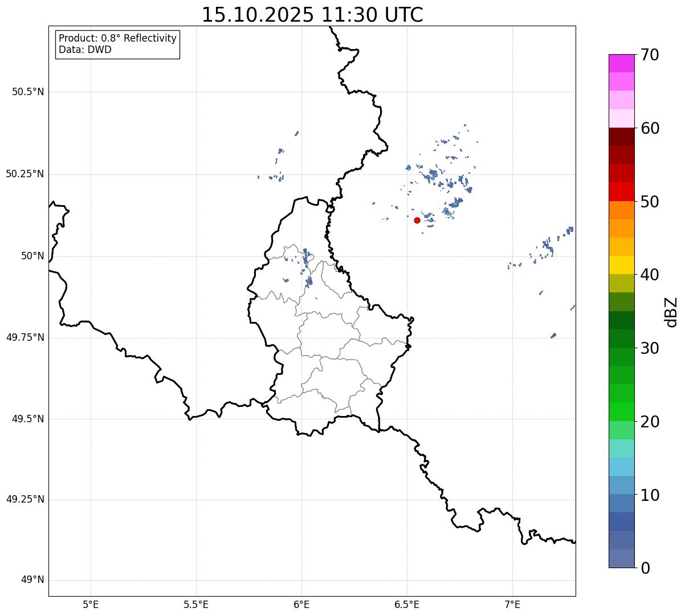Click the longitude label 7°E
The image size is (685, 616).
click(x=513, y=605)
